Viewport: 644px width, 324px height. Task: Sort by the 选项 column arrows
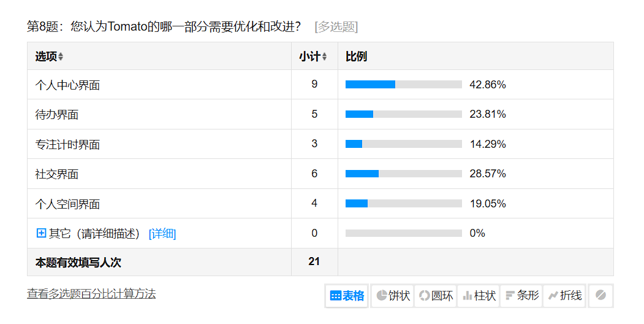(x=61, y=57)
